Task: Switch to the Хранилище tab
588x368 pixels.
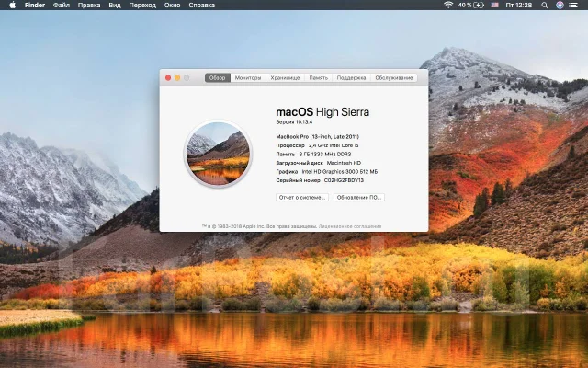Action: tap(285, 77)
